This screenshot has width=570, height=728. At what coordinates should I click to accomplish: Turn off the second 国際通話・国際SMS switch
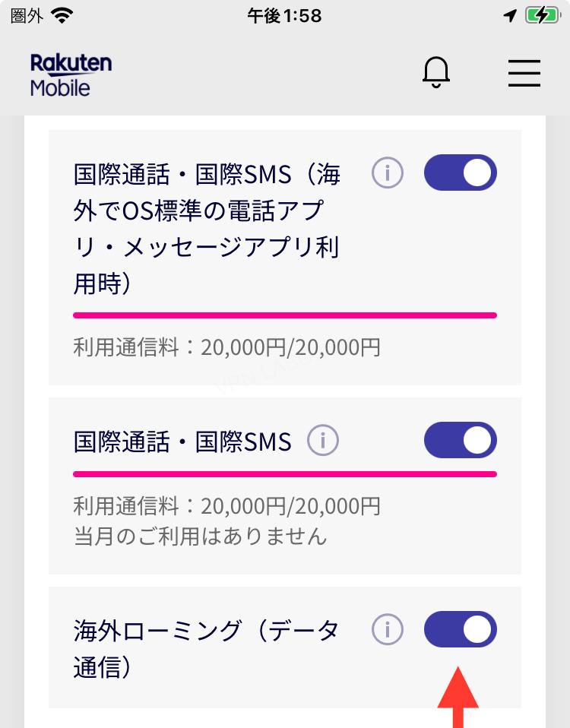tap(460, 440)
